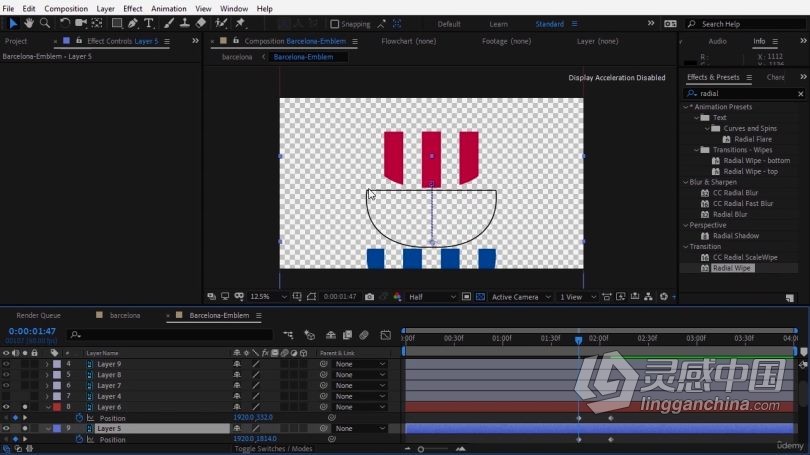The image size is (810, 455).
Task: Take a snapshot with camera icon
Action: click(x=369, y=297)
